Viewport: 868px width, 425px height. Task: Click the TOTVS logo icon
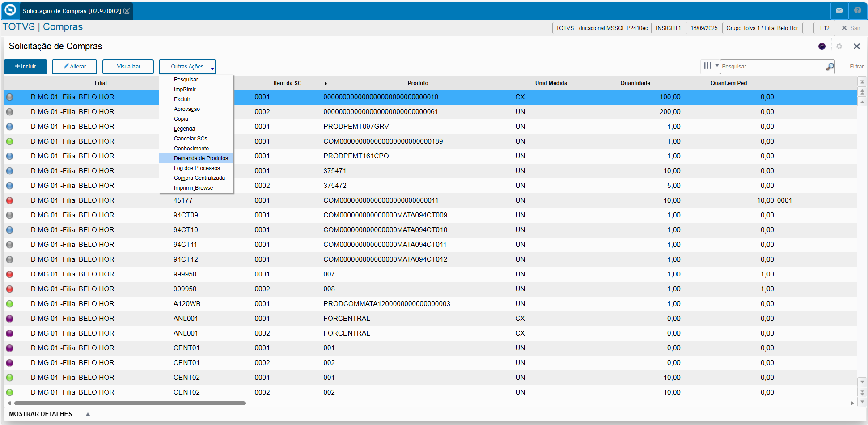10,10
